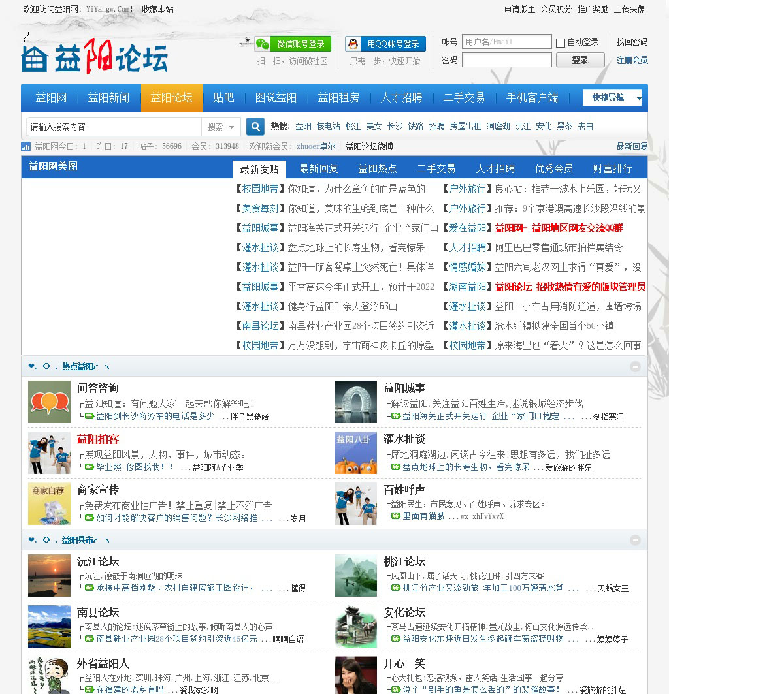Click the username/Email input field
Viewport: 784px width, 694px height.
tap(506, 42)
